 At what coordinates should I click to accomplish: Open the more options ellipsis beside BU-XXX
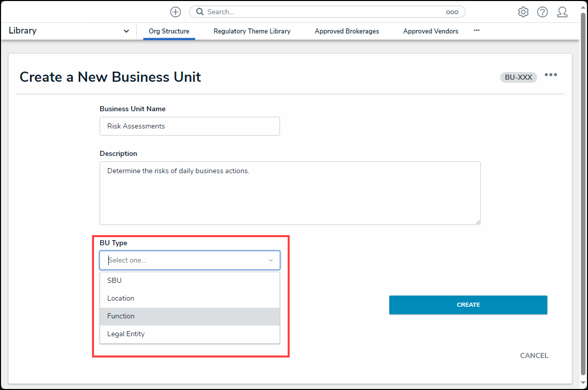click(550, 75)
